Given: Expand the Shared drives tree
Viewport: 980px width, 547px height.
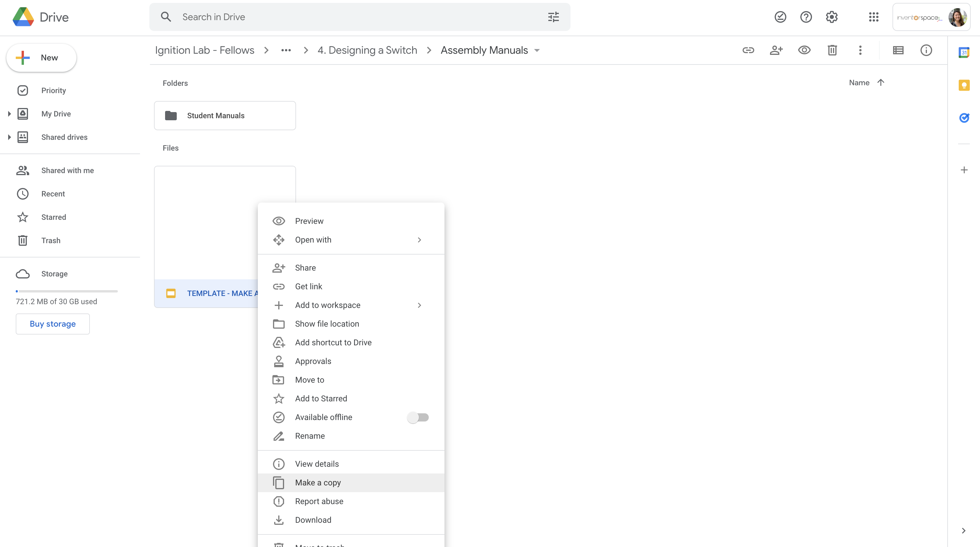Looking at the screenshot, I should pos(9,137).
